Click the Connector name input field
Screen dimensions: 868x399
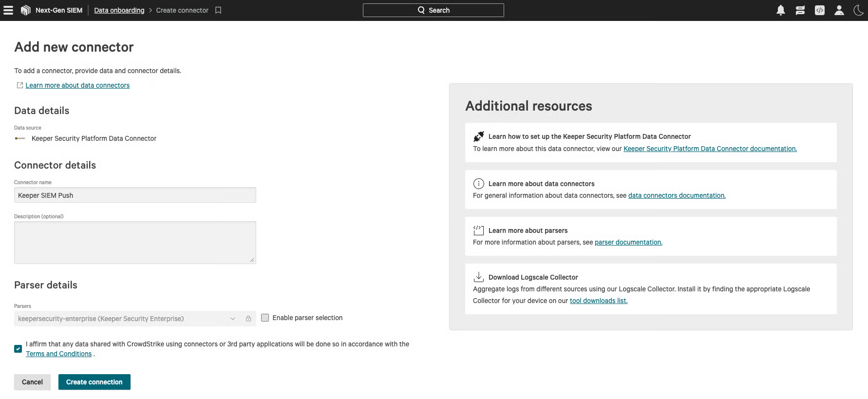click(135, 195)
